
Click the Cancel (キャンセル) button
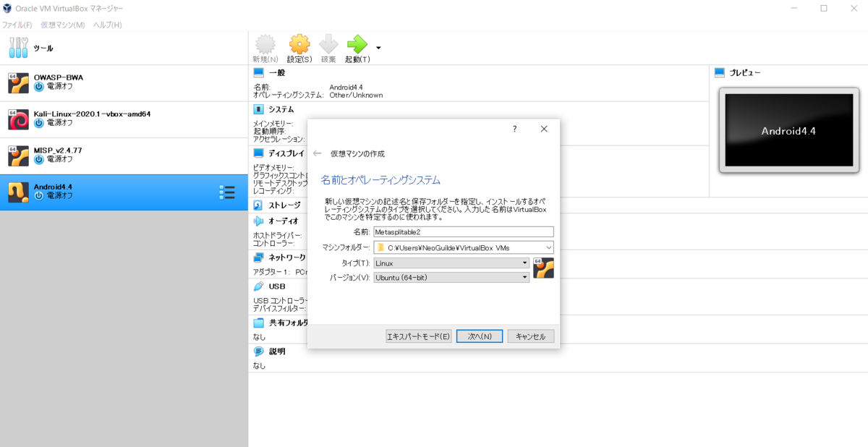[531, 336]
